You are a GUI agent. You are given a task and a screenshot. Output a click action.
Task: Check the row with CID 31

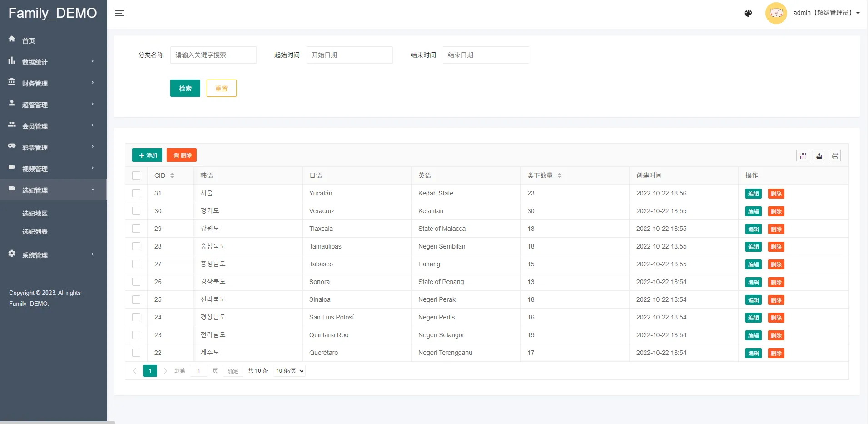136,193
